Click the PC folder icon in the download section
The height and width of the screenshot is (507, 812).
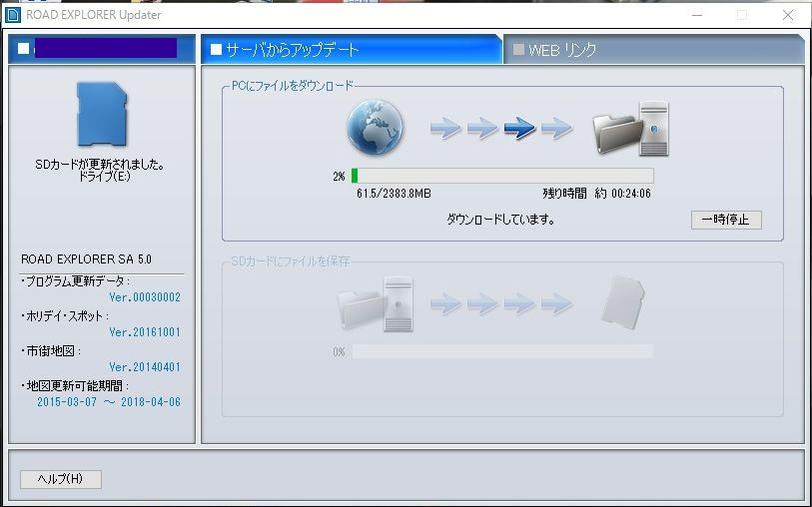(631, 129)
